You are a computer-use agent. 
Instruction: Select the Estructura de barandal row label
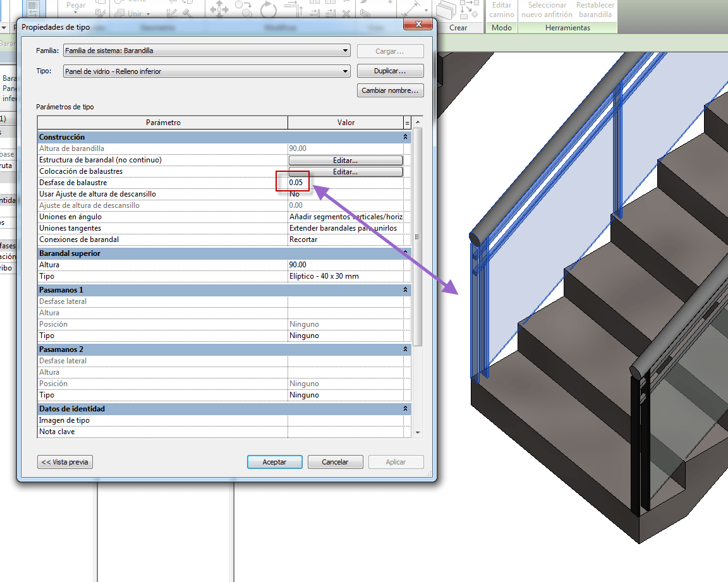coord(100,160)
